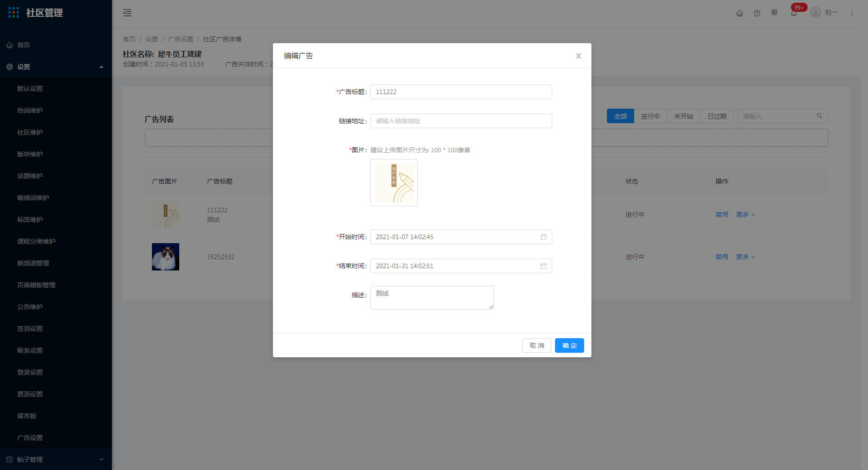
Task: Click the home icon in top header
Action: pos(740,13)
